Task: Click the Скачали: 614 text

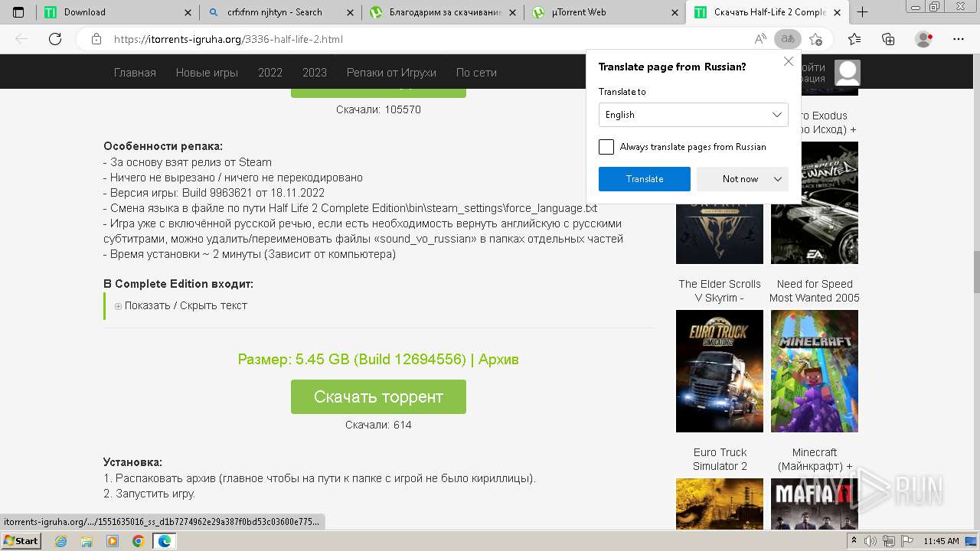Action: [x=378, y=425]
